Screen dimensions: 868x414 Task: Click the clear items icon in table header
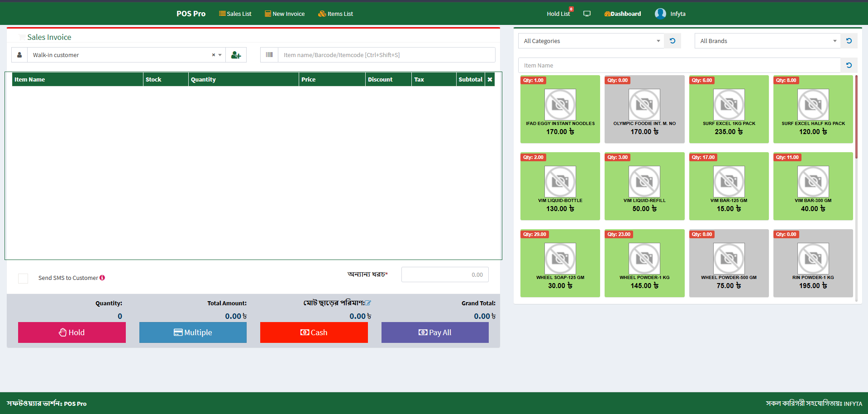tap(490, 79)
